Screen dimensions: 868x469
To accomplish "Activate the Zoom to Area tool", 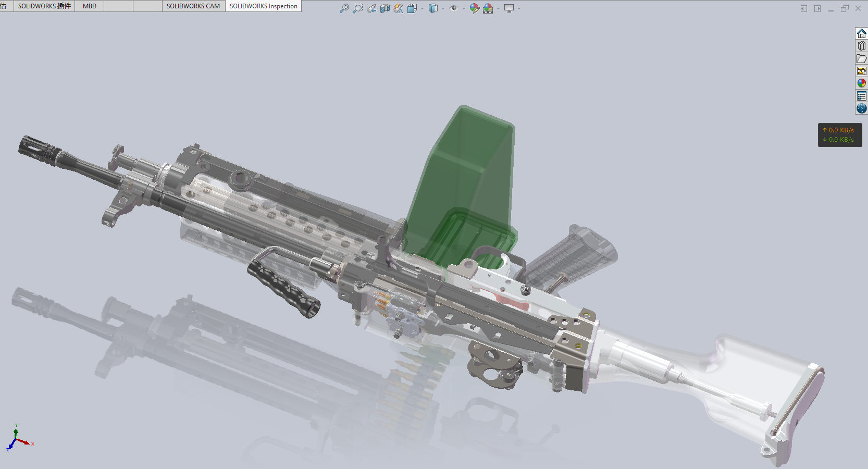I will [357, 8].
